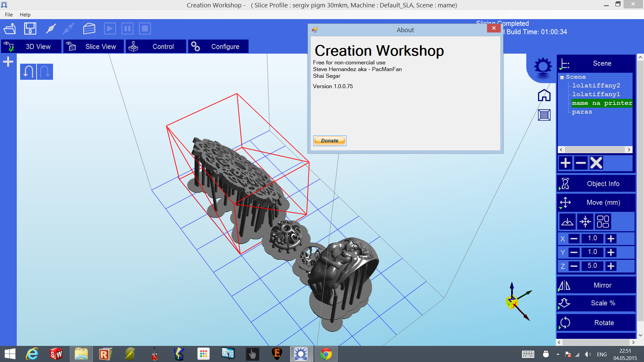Screen dimensions: 644x362
Task: Click the Home view icon
Action: tap(544, 96)
